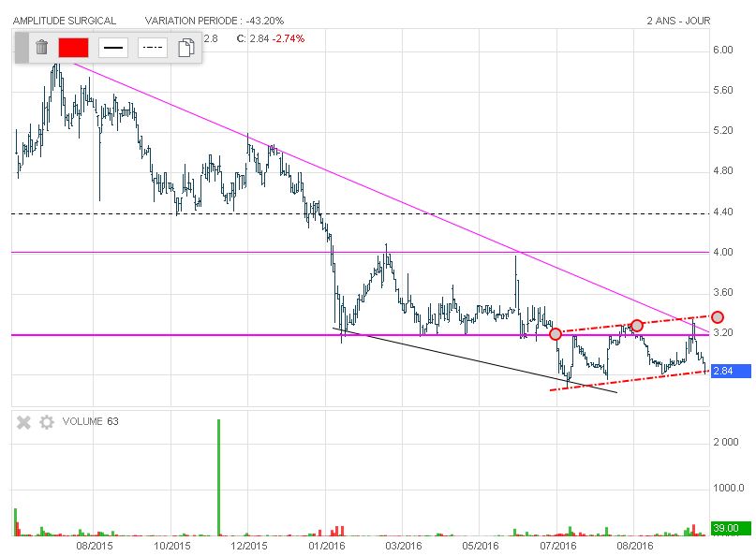Click the green 39.00 volume tag
The width and height of the screenshot is (756, 556).
tap(727, 529)
